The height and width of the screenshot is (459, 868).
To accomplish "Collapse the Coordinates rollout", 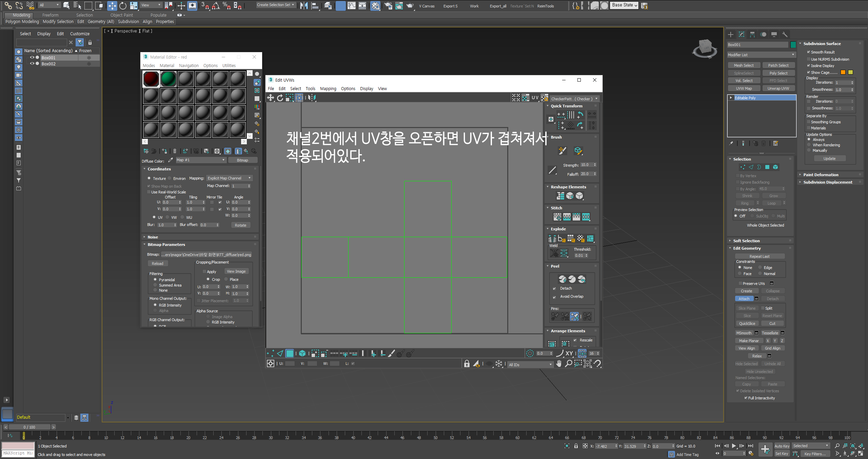I will coord(159,169).
